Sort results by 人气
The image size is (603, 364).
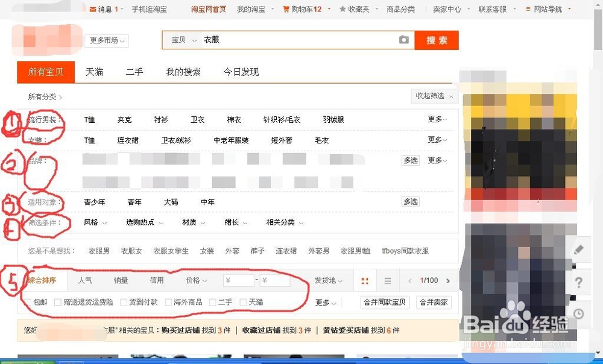(x=85, y=281)
